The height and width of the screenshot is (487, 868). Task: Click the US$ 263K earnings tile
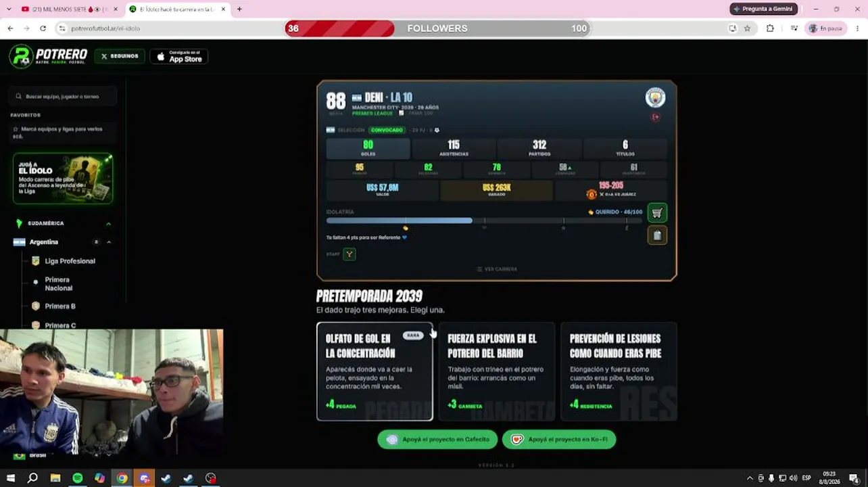[x=497, y=191]
